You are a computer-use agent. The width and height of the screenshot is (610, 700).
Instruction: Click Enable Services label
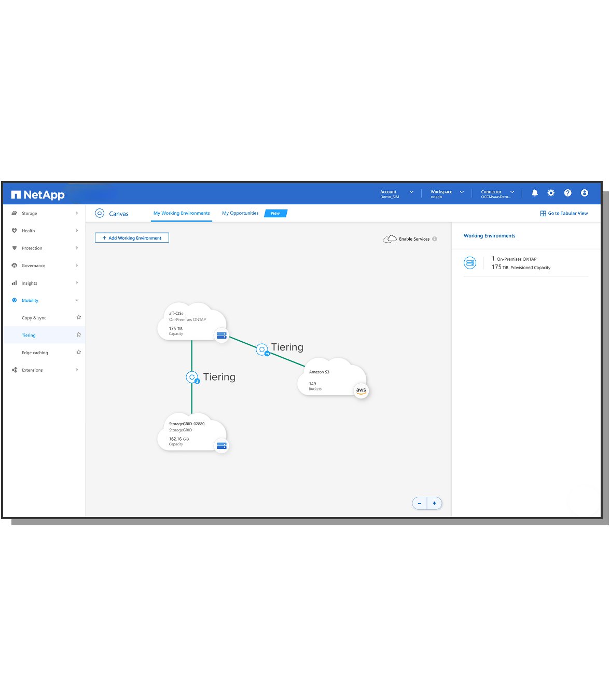pos(414,239)
